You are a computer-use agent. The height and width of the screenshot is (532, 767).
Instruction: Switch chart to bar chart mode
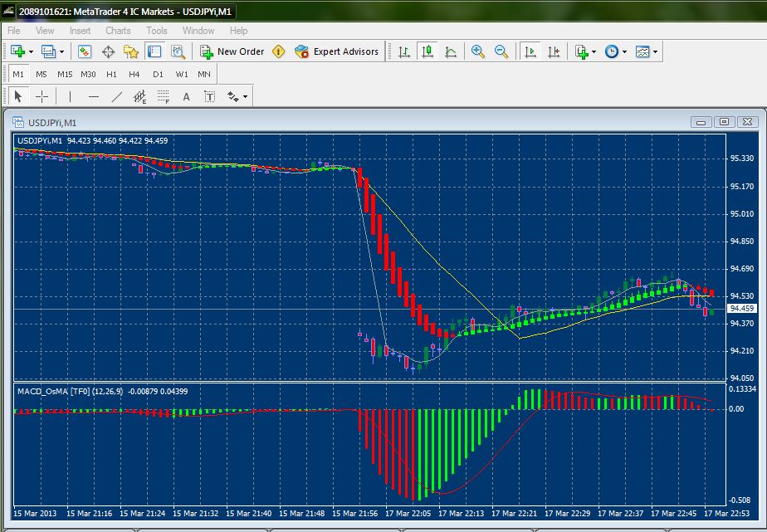404,51
